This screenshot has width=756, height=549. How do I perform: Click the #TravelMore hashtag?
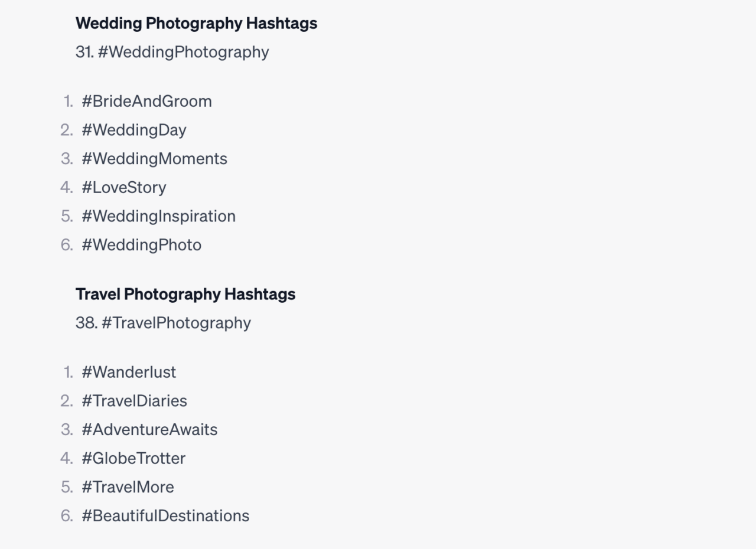(128, 487)
